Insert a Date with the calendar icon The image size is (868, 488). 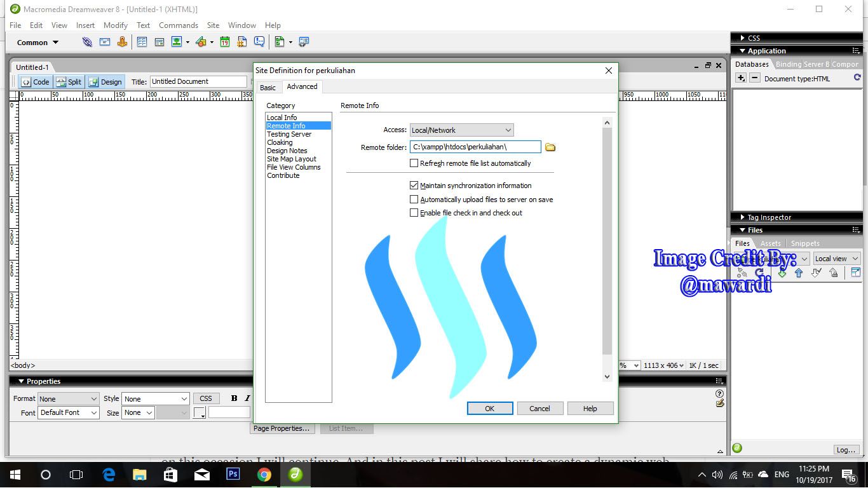click(225, 42)
